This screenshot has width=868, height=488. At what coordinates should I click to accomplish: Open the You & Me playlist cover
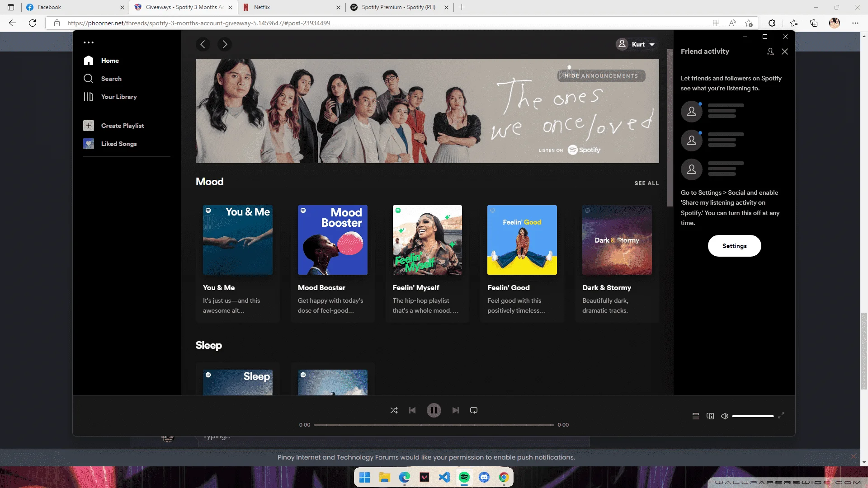238,240
